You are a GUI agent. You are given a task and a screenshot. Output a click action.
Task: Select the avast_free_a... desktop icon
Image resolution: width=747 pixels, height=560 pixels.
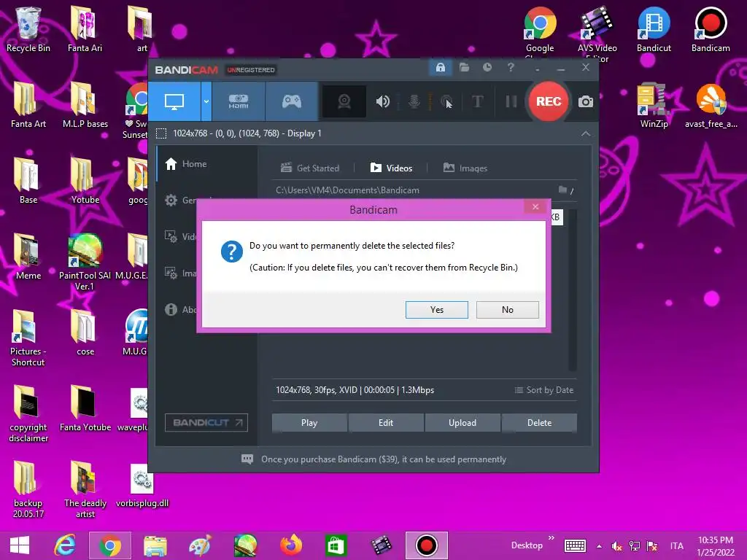pyautogui.click(x=711, y=106)
